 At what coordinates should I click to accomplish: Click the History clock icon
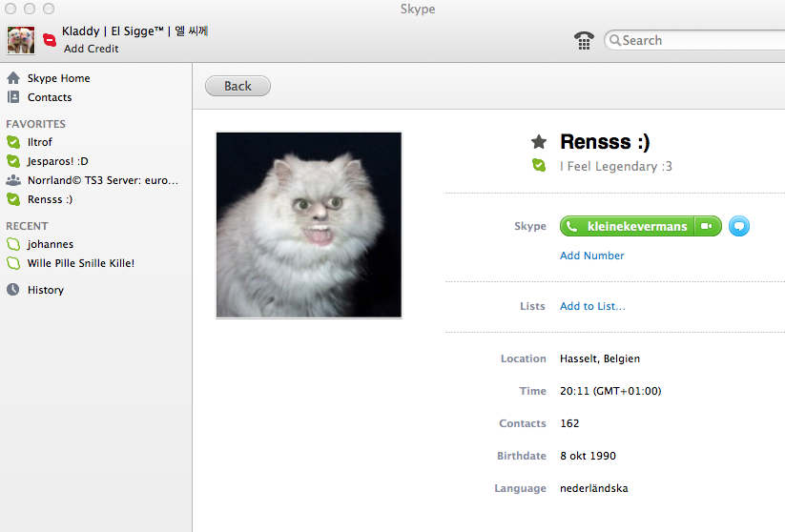[x=13, y=289]
